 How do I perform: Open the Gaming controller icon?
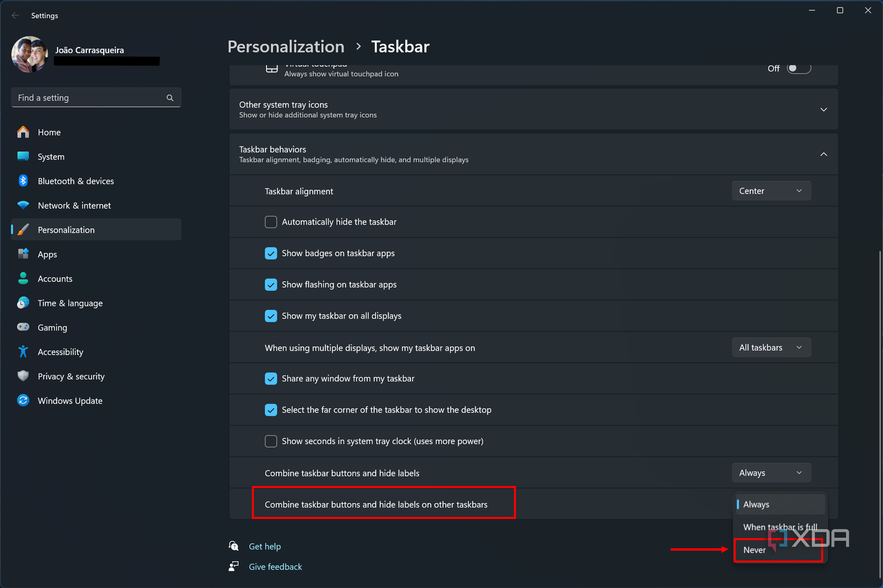point(23,327)
